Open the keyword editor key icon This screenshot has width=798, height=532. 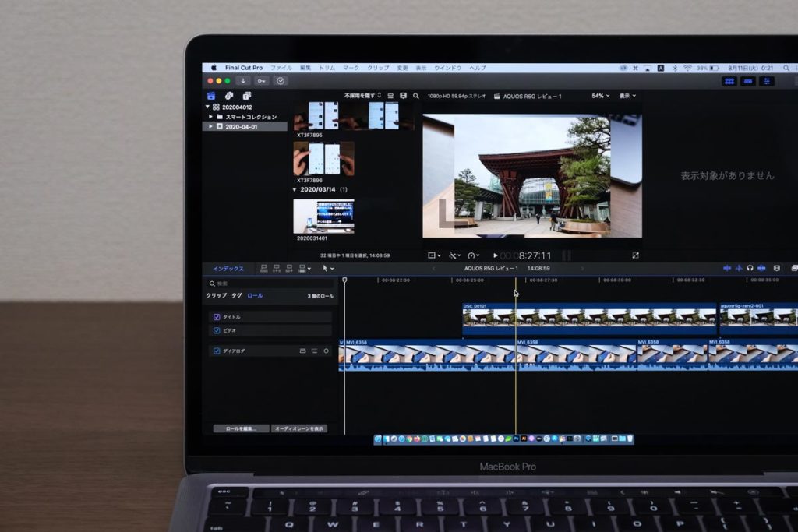262,81
